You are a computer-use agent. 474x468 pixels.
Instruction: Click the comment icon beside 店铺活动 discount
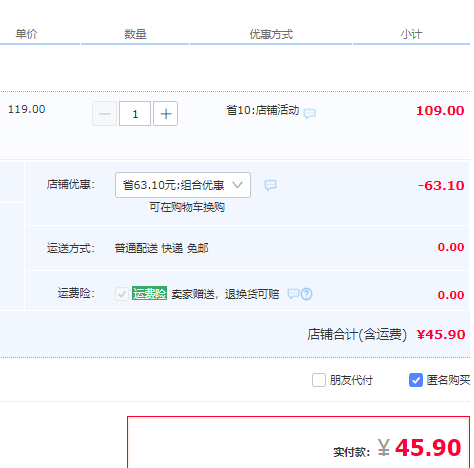(309, 113)
